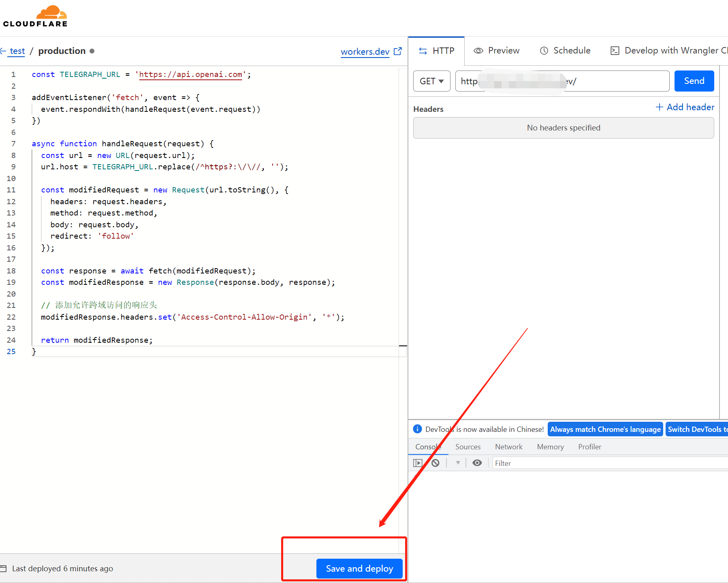The height and width of the screenshot is (583, 728).
Task: Open the GET method dropdown
Action: coord(432,81)
